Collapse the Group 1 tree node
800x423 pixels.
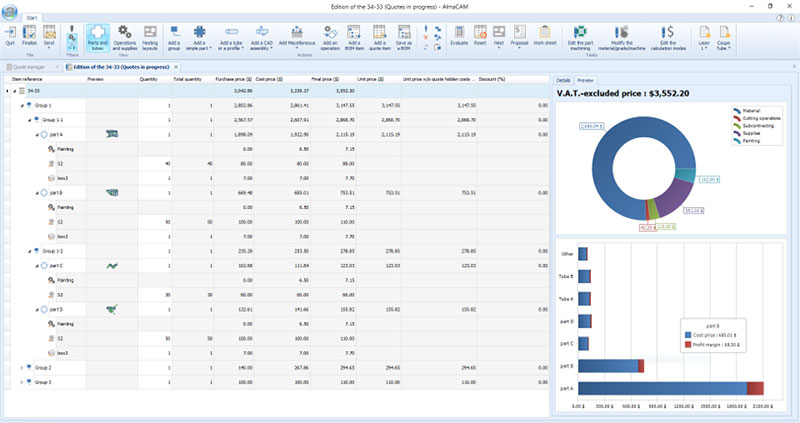tap(22, 105)
